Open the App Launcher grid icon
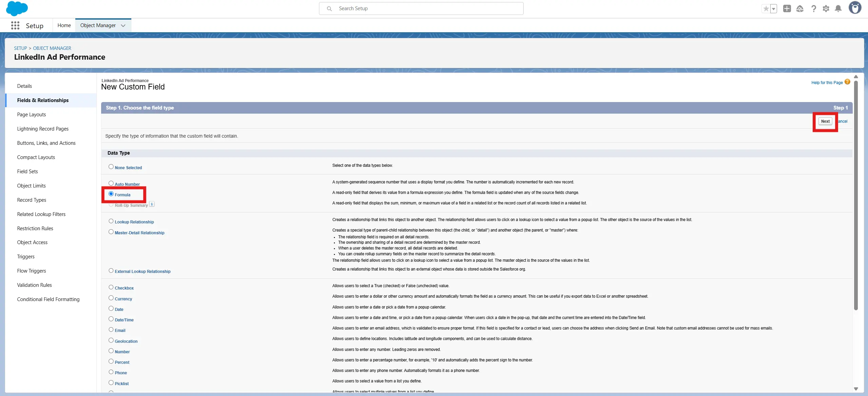The height and width of the screenshot is (396, 868). [x=15, y=25]
